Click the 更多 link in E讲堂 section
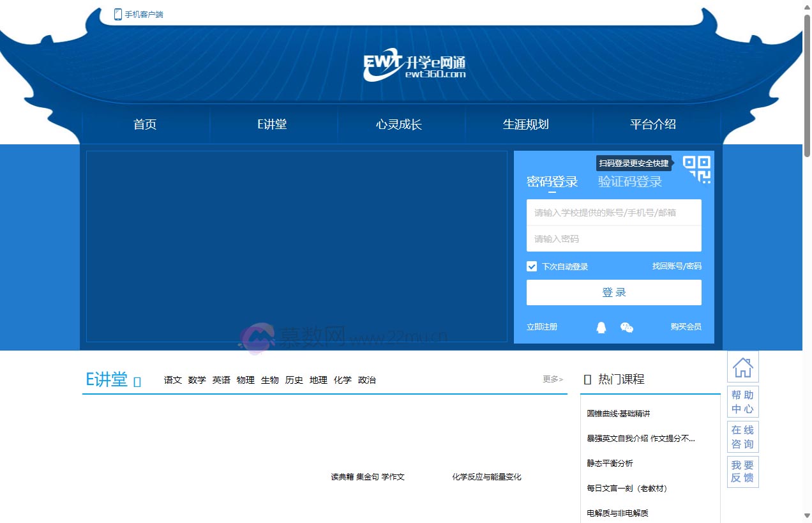812x523 pixels. [551, 379]
